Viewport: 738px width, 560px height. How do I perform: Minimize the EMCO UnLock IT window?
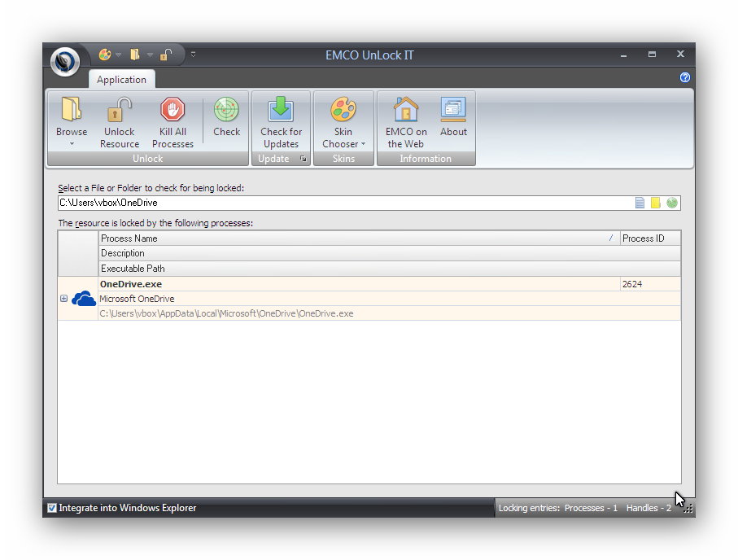[623, 55]
